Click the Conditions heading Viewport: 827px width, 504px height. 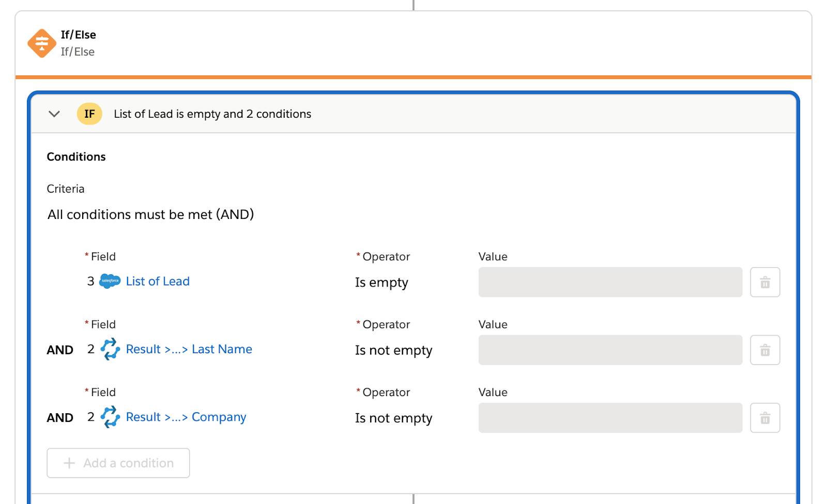pos(76,156)
